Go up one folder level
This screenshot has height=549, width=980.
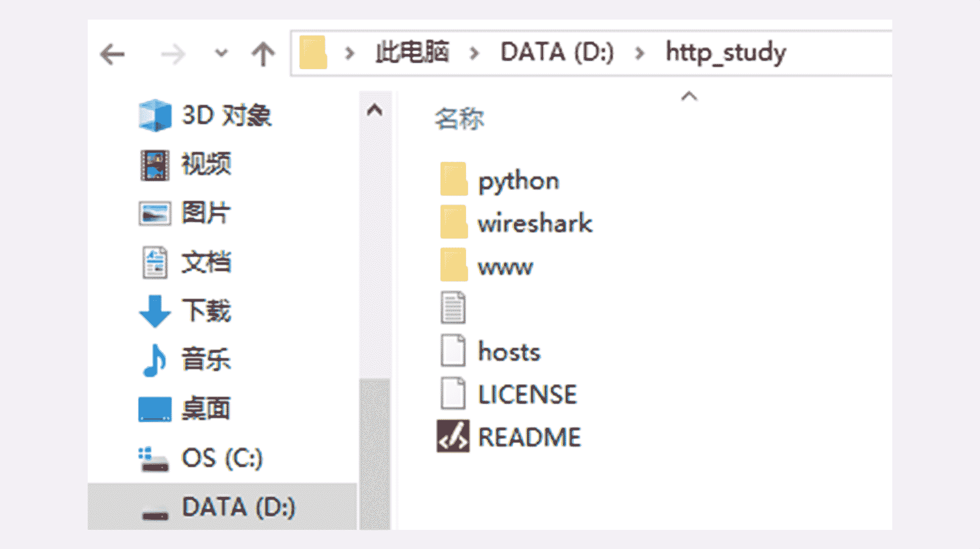(x=263, y=54)
